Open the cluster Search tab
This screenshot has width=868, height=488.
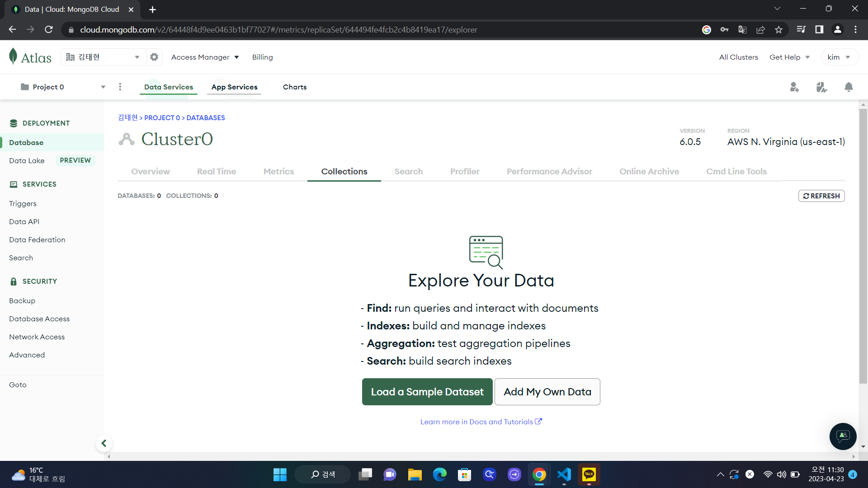409,171
